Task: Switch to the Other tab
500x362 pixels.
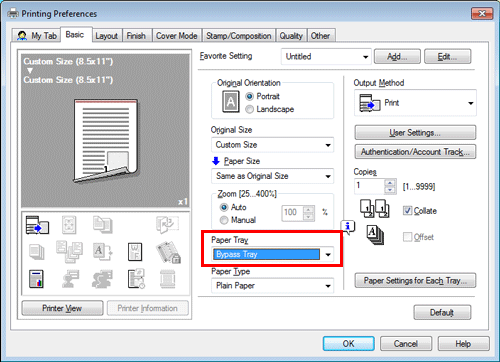Action: (x=320, y=36)
